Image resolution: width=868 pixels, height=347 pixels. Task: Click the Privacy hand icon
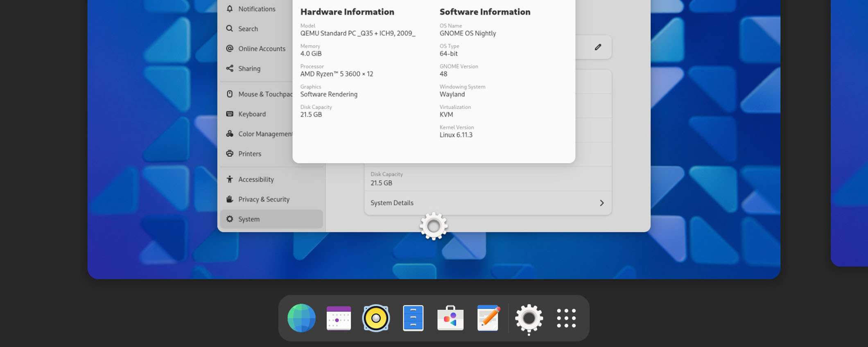click(x=230, y=199)
